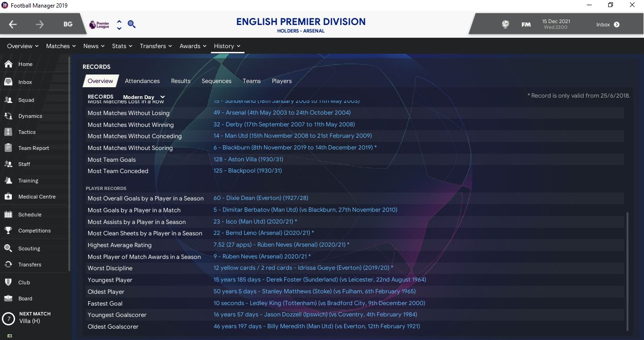The width and height of the screenshot is (644, 340).
Task: Click Isco 23 assists record
Action: coord(255,222)
